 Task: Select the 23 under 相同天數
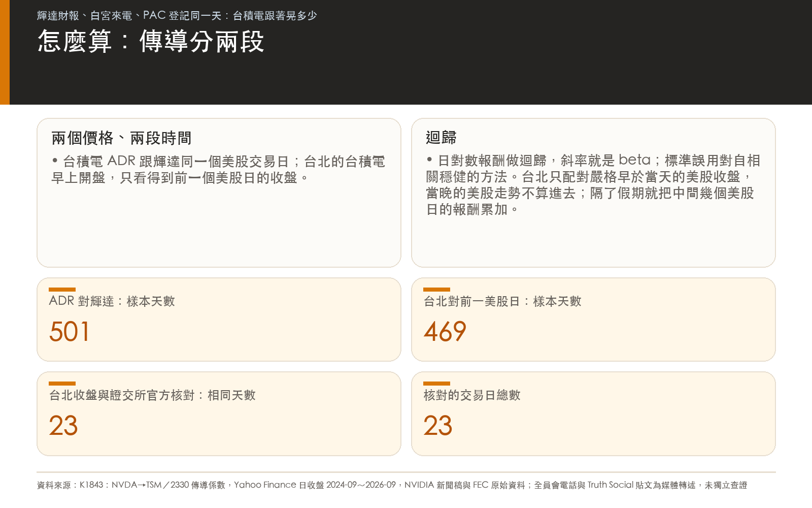[x=63, y=426]
